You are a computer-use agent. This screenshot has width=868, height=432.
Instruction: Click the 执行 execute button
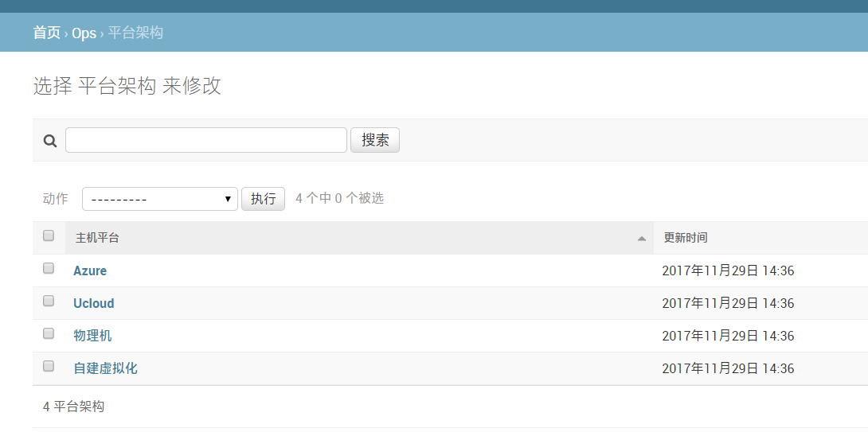263,199
